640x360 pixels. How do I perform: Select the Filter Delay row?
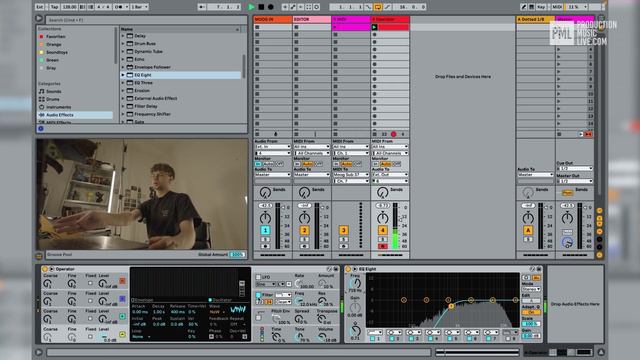(x=181, y=106)
